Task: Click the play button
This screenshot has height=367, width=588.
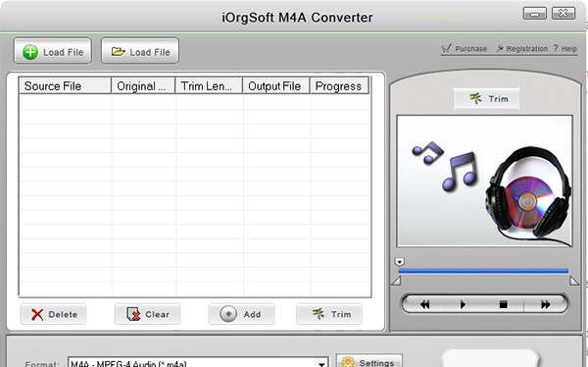Action: click(463, 304)
